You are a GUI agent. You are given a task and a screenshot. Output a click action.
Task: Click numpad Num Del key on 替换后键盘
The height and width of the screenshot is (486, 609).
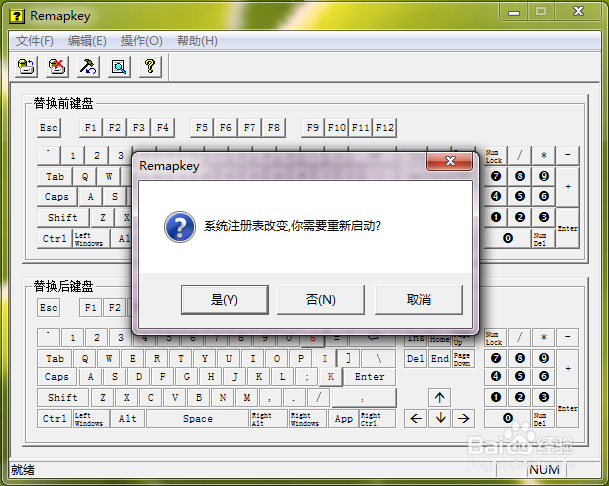(x=543, y=419)
